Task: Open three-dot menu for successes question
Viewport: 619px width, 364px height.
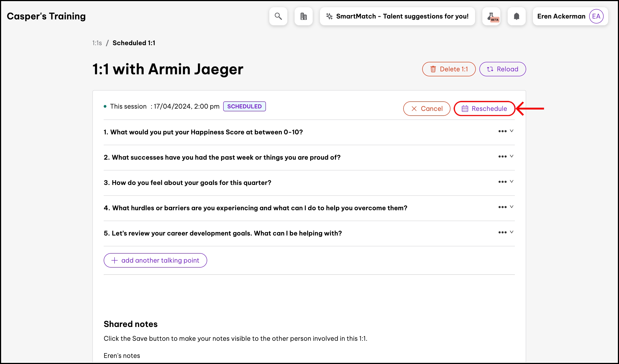Action: [502, 156]
